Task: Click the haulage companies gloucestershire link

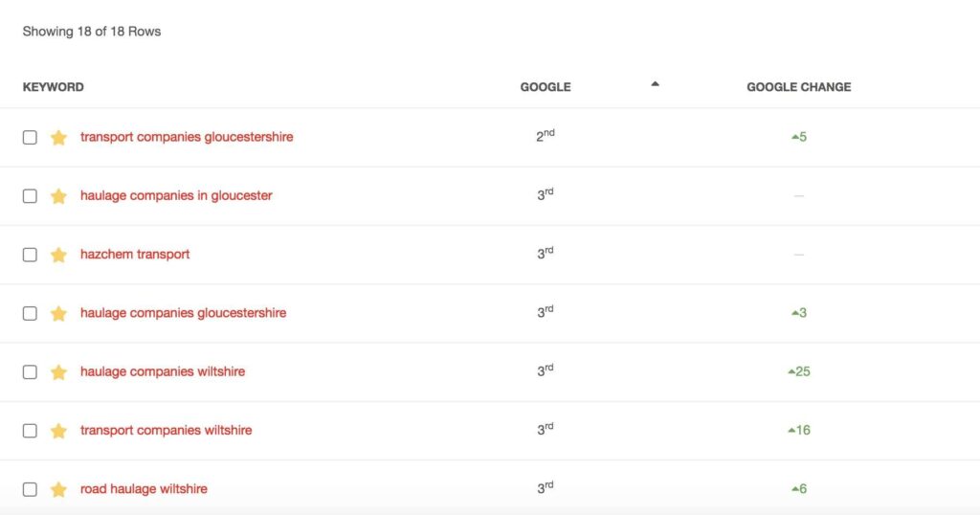Action: pos(183,312)
